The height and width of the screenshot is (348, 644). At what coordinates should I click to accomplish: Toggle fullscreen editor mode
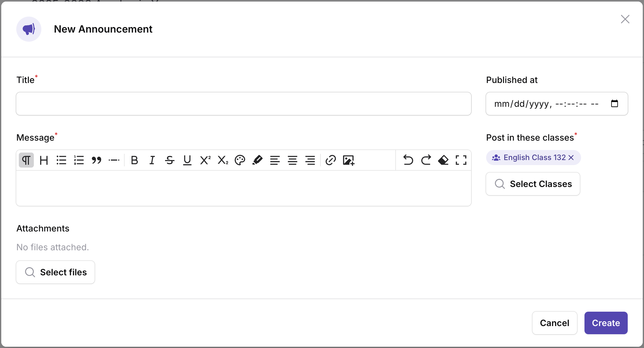pos(461,160)
